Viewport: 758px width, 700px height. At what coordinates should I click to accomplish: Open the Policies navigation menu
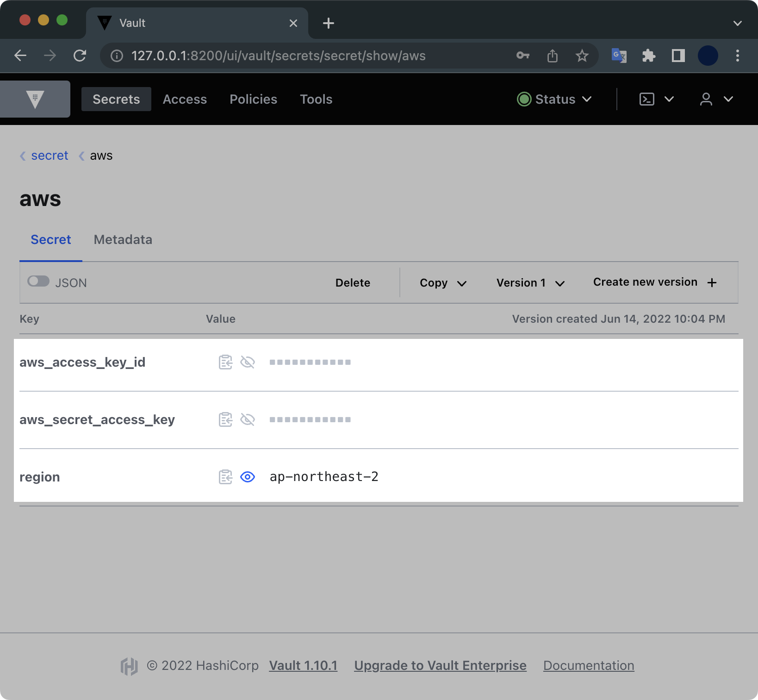pos(253,99)
